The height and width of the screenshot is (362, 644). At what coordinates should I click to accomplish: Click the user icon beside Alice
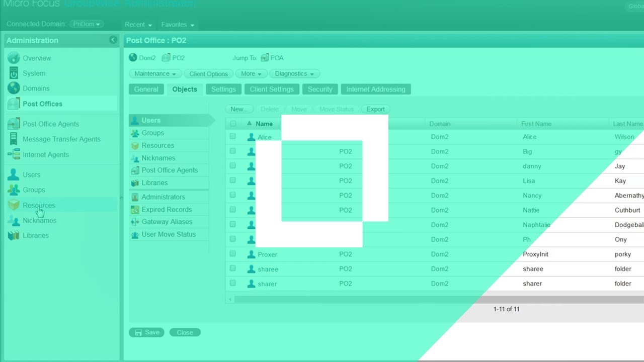tap(251, 137)
